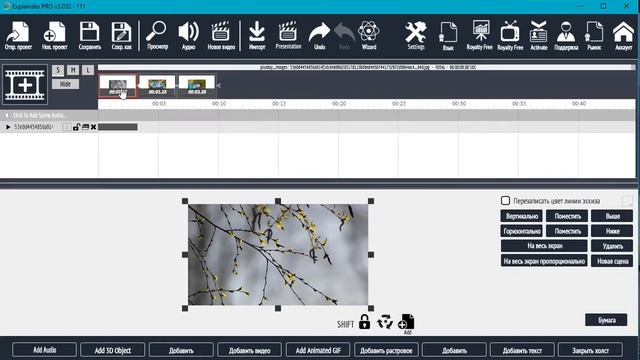The image size is (640, 360).
Task: Click the 00:30 mark on the timeline ruler
Action: [459, 104]
